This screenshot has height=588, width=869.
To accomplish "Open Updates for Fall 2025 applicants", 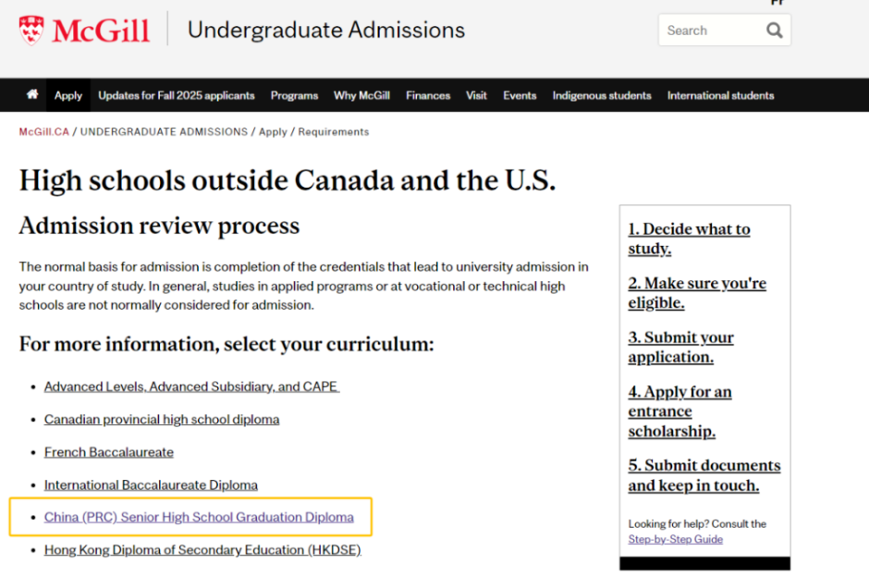I will [177, 95].
